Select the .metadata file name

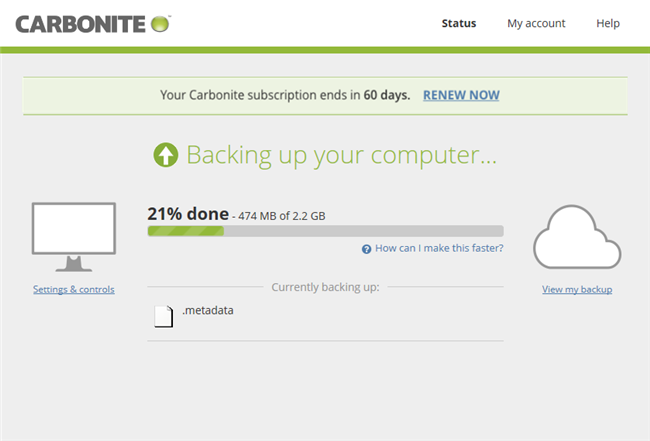pos(207,311)
